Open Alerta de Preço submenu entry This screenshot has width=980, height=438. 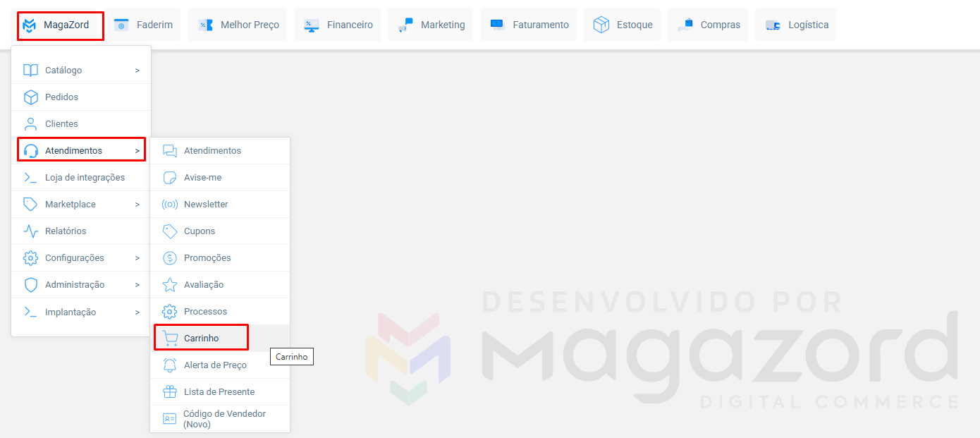(220, 365)
